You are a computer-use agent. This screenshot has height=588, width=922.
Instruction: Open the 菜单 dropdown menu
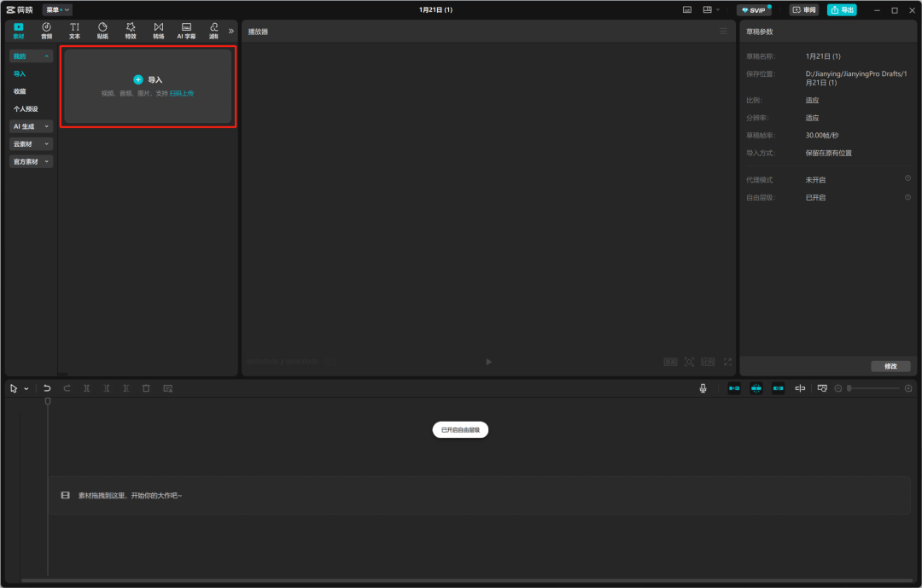57,9
